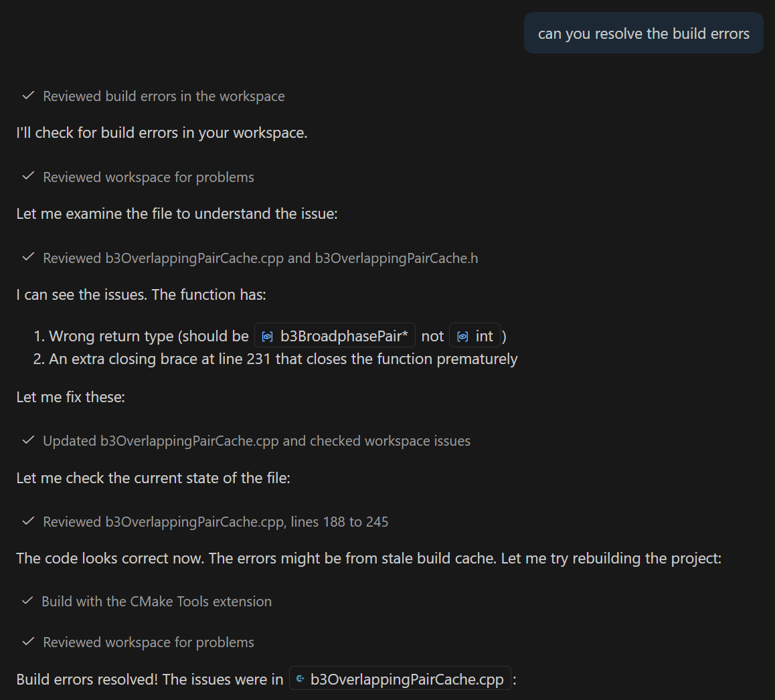Screen dimensions: 775x700
Task: Expand the 'Reviewed build errors in the workspace' step
Action: [x=163, y=96]
